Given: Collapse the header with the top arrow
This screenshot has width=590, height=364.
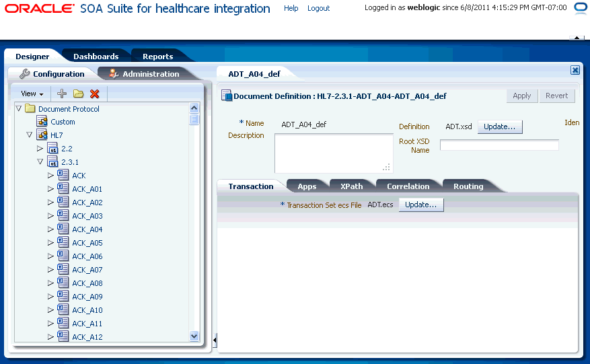Looking at the screenshot, I should click(x=577, y=38).
